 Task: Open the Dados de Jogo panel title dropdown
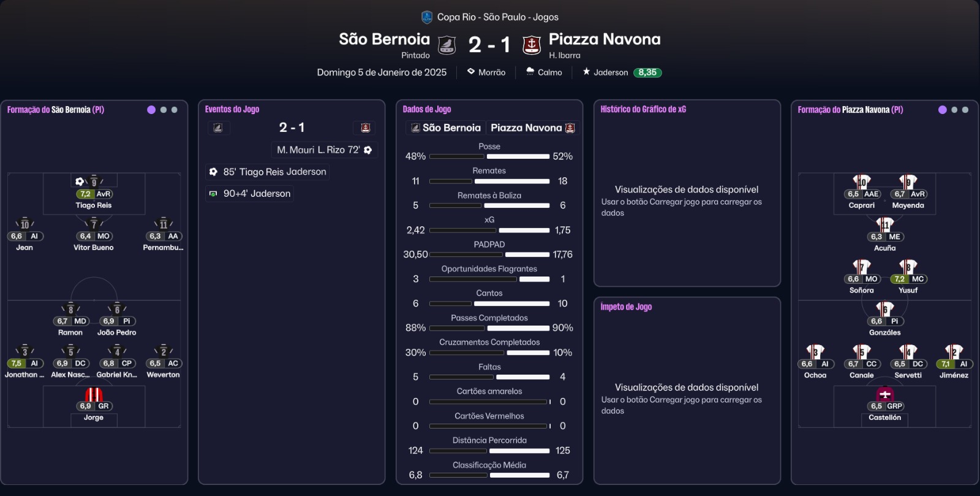[x=427, y=109]
